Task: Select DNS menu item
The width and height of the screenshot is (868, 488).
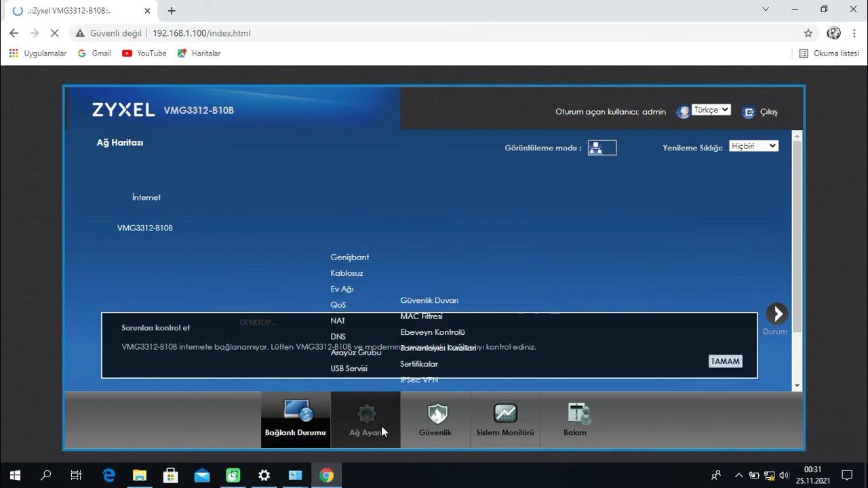Action: (338, 337)
